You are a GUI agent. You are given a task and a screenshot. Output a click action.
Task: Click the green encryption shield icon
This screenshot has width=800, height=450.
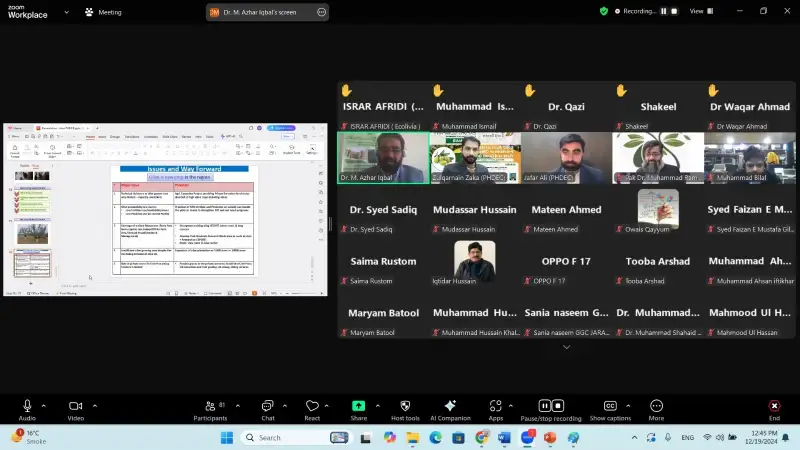click(x=604, y=11)
